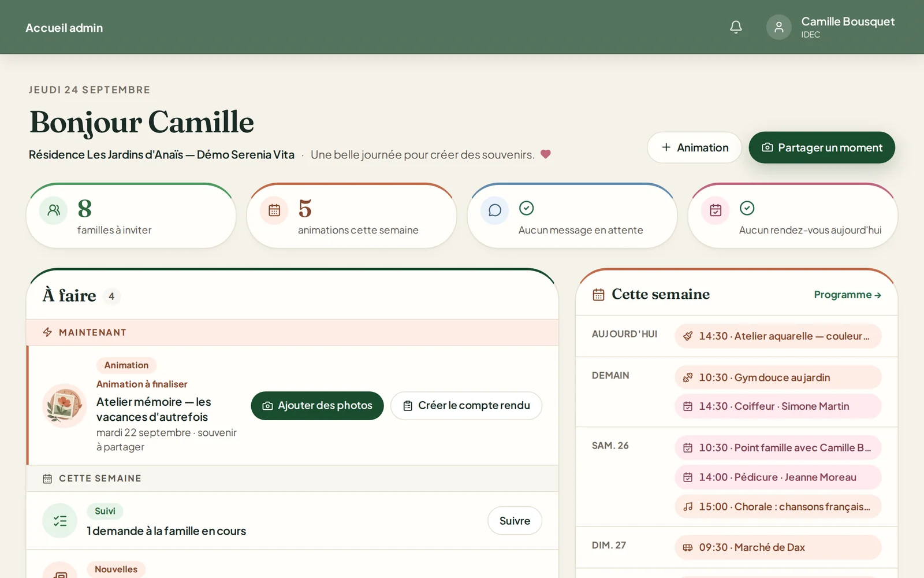The width and height of the screenshot is (924, 578).
Task: Click the calendar-check appointments icon
Action: point(716,210)
